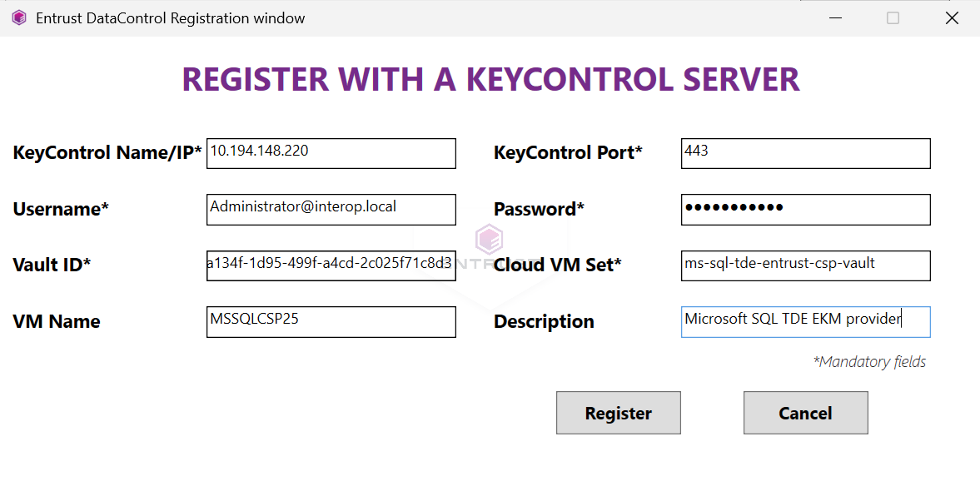Click the Description field text box

(805, 321)
